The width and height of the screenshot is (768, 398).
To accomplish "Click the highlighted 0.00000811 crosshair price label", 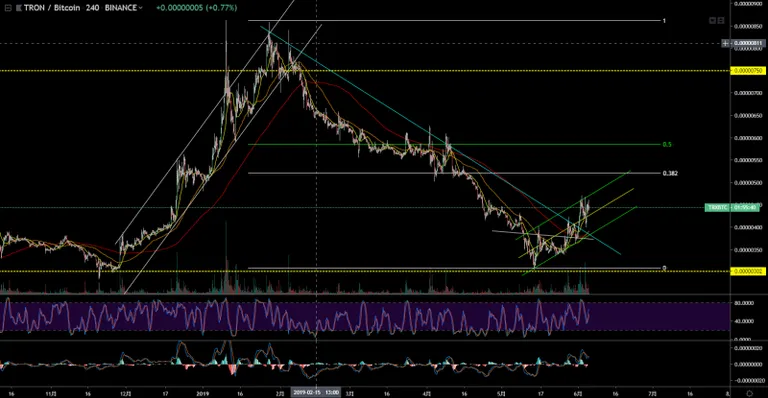I will tap(748, 43).
